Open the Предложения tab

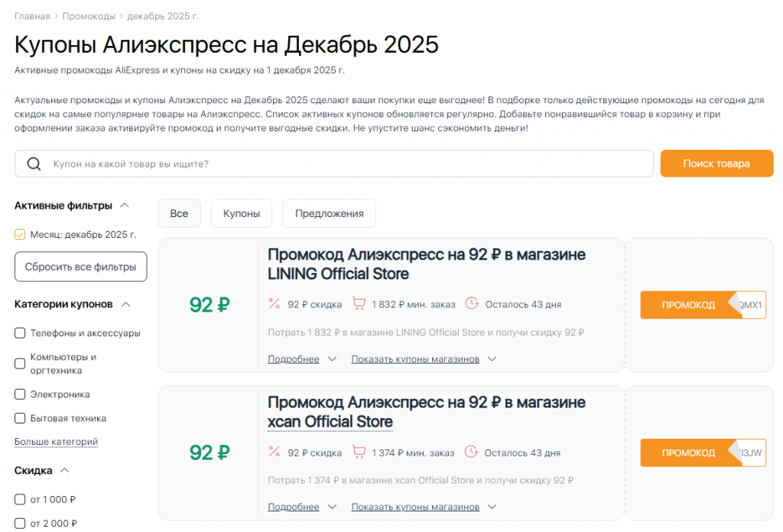point(329,213)
